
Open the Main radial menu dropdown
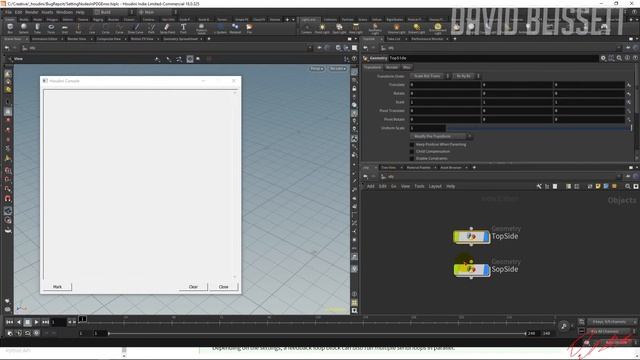click(158, 12)
